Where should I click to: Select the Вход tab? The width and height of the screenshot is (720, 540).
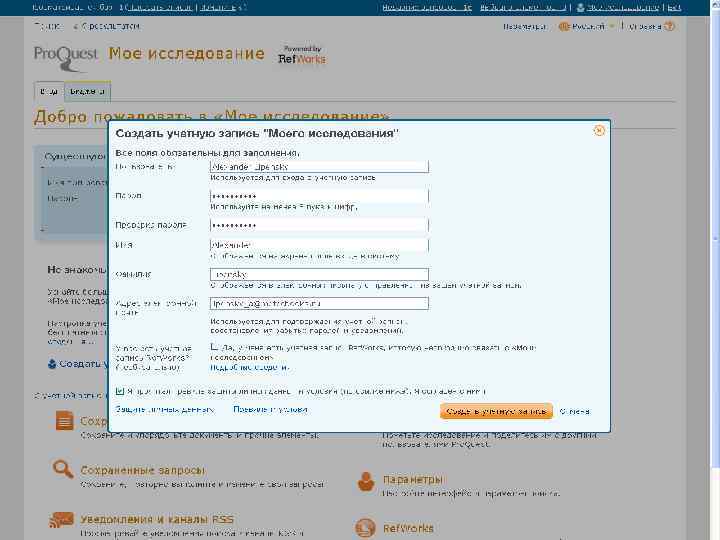coord(49,91)
